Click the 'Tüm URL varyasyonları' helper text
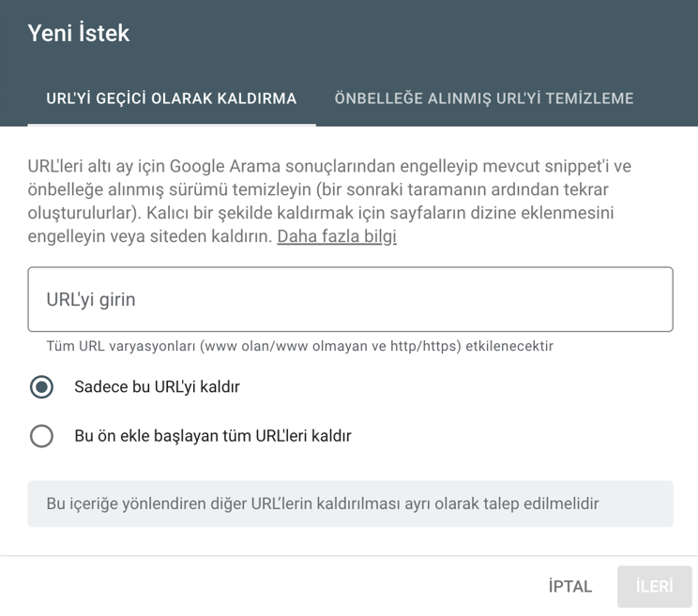Screen dimensions: 698x616 [299, 347]
